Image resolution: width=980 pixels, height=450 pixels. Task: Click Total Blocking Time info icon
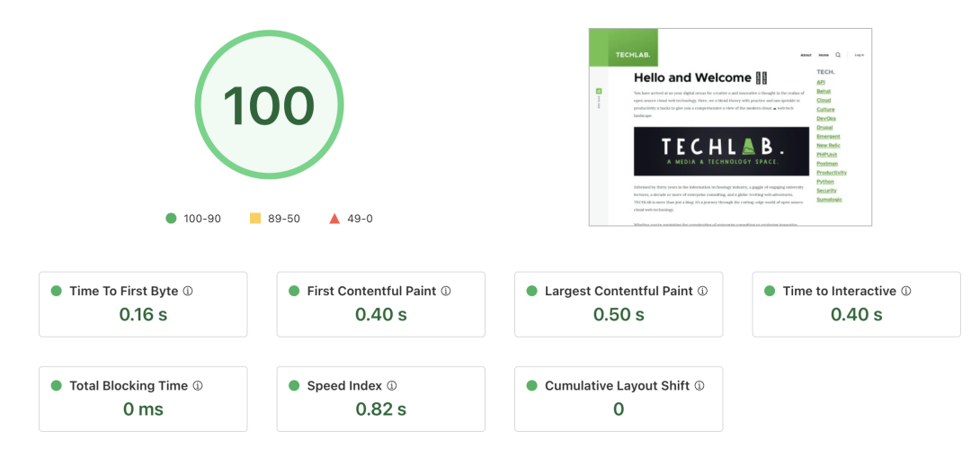198,386
